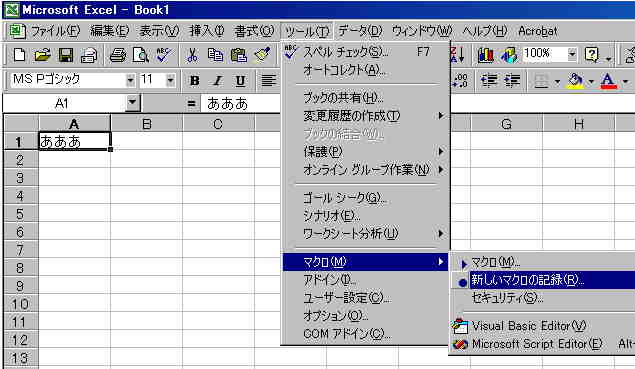The image size is (635, 369).
Task: Open the font size dropdown
Action: 170,80
